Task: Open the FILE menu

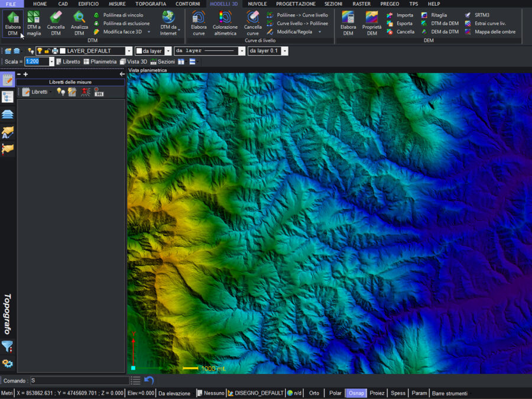Action: (11, 4)
